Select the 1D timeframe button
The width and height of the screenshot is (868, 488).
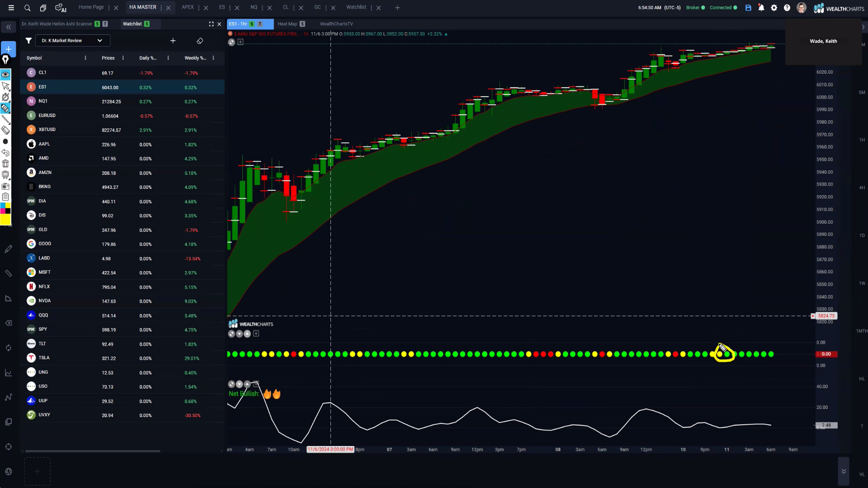pos(862,235)
